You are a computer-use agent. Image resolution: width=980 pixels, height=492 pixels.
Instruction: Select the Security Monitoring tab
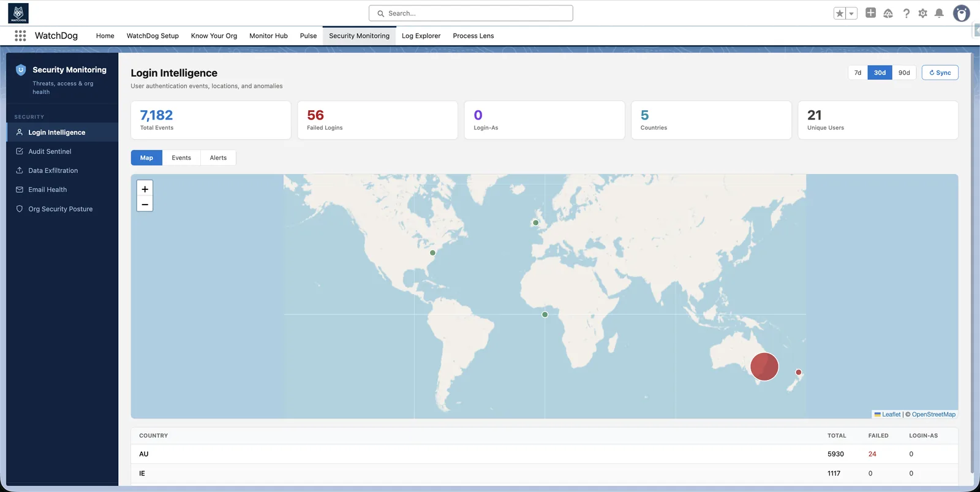pyautogui.click(x=359, y=36)
